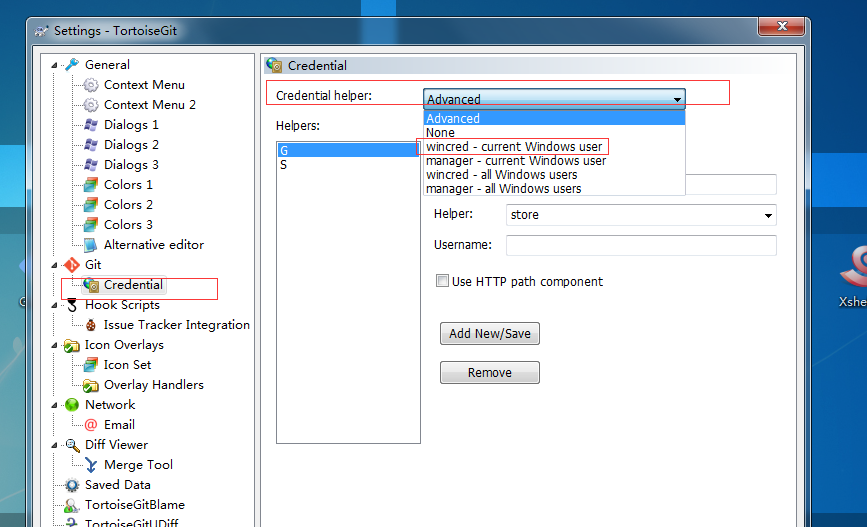Choose None in credential helper list
Screen dimensions: 867x527
point(554,132)
